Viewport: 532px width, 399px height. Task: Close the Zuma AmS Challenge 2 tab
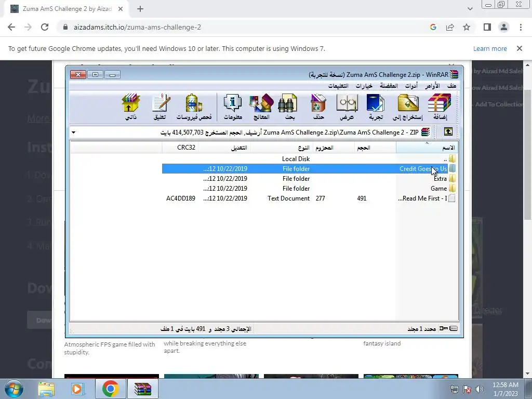click(121, 9)
